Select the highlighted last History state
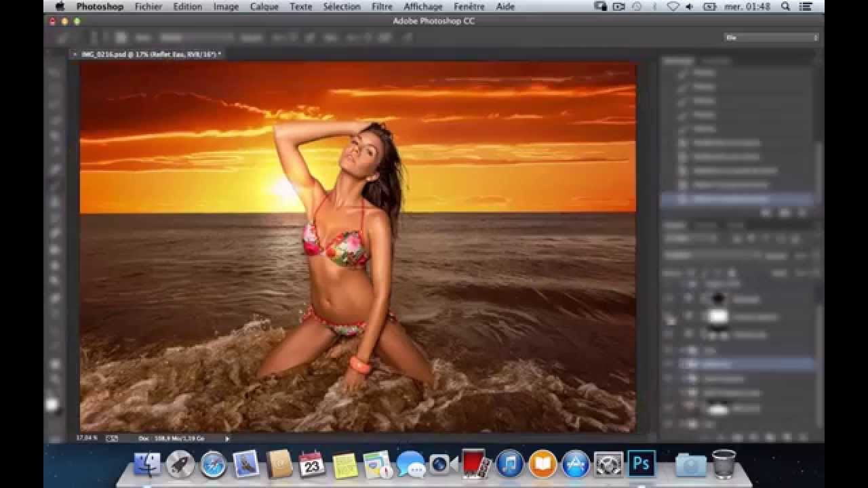The width and height of the screenshot is (868, 488). pyautogui.click(x=737, y=199)
